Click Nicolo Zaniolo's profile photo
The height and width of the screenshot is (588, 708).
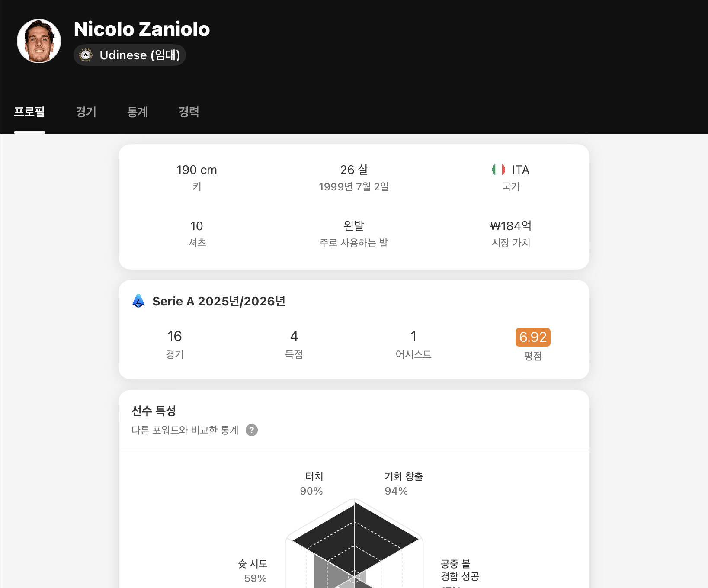pyautogui.click(x=39, y=41)
